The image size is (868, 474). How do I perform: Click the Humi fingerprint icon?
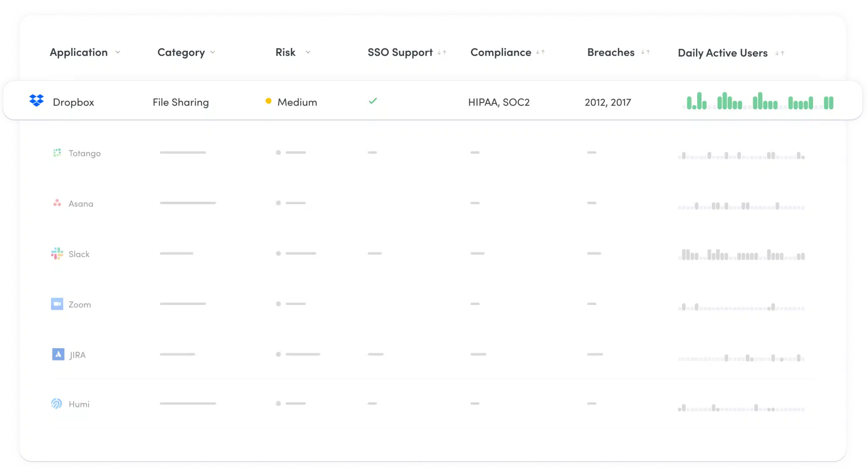coord(56,404)
